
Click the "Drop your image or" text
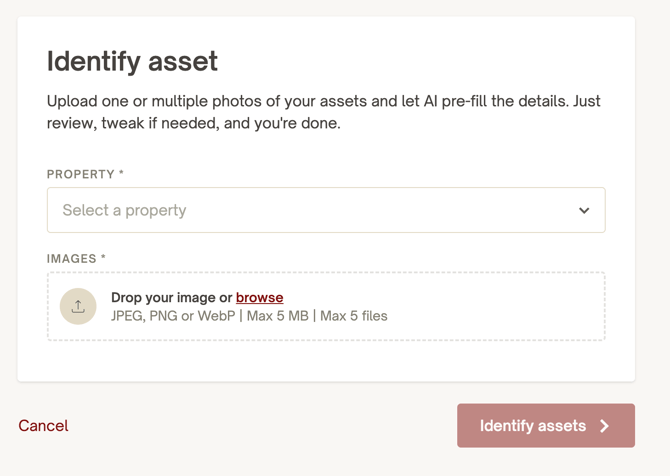171,297
